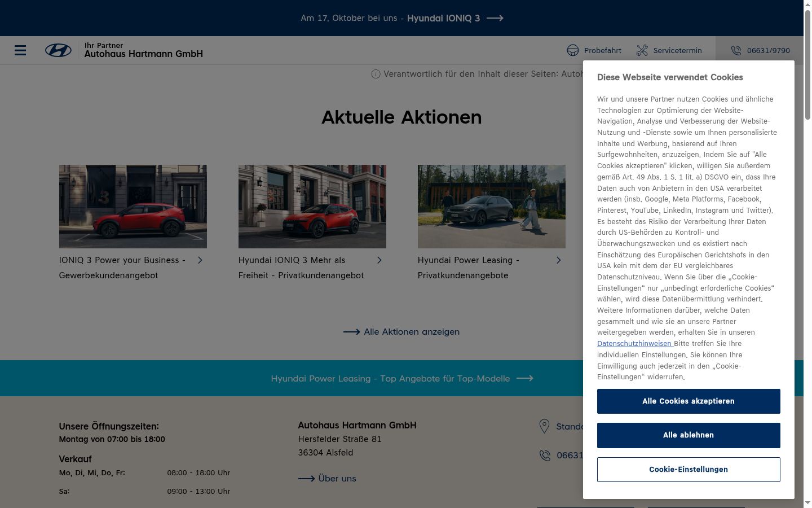Open the Probefahrt link in header

[603, 50]
